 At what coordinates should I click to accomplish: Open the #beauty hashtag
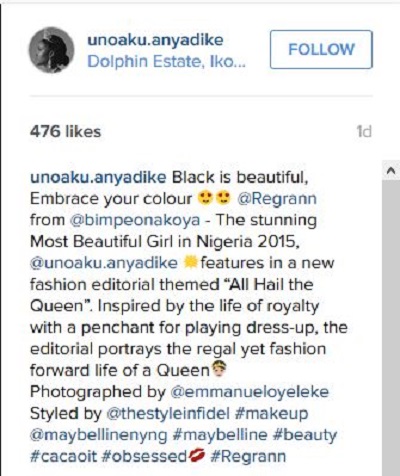(x=305, y=435)
